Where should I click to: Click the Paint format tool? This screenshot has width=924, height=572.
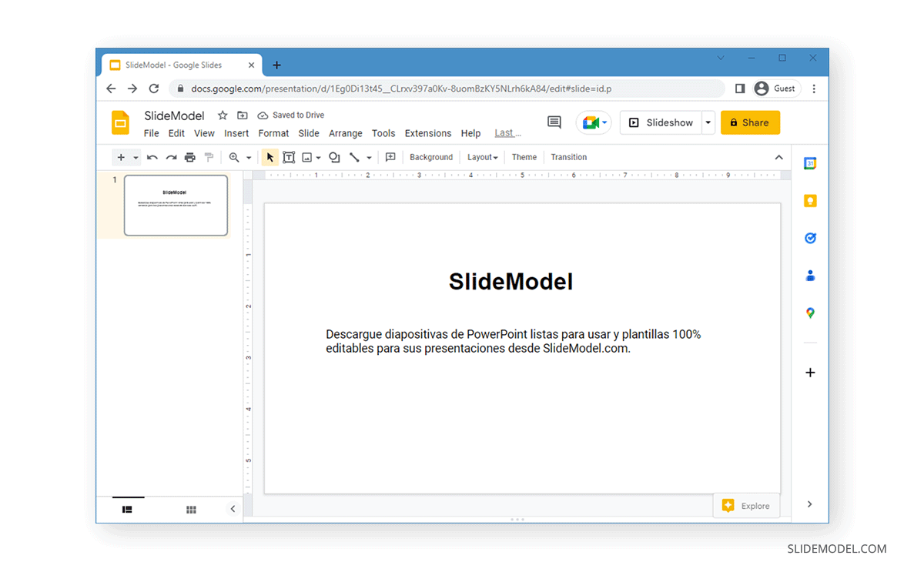point(209,157)
